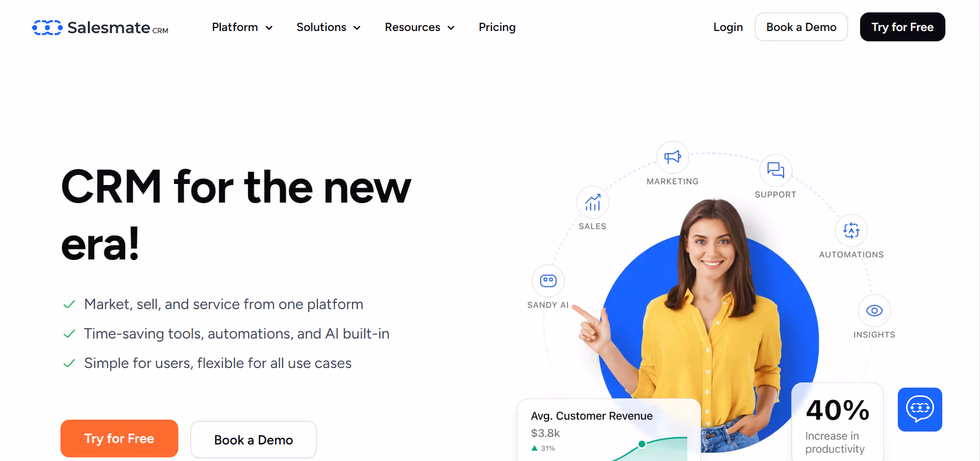The width and height of the screenshot is (980, 461).
Task: Select the Marketing megaphone icon
Action: 672,157
